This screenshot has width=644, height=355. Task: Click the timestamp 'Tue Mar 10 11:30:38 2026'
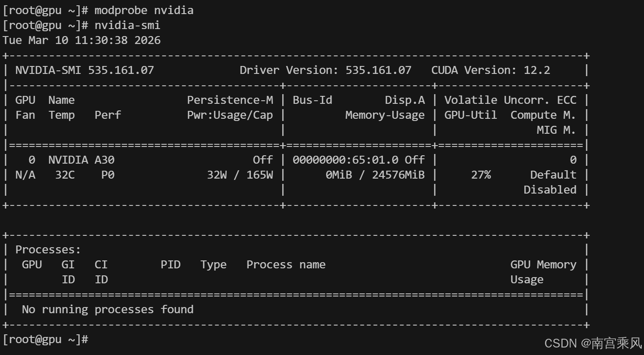[x=81, y=40]
